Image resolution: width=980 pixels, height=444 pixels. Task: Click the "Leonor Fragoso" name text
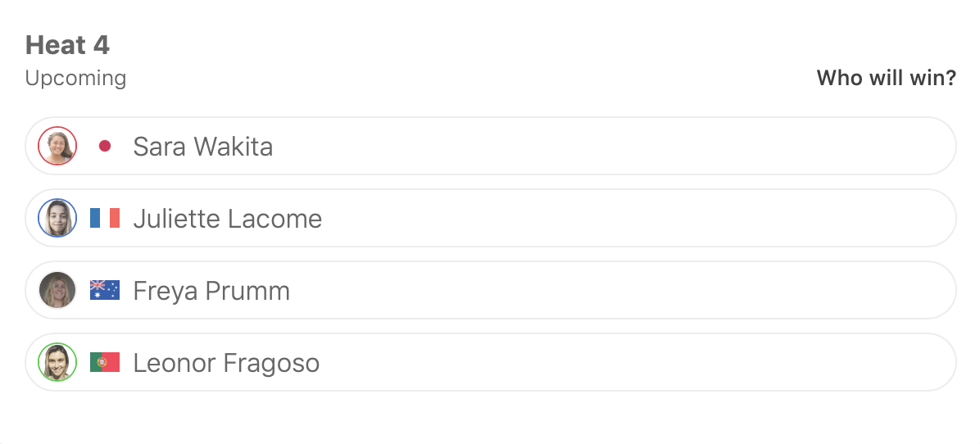click(x=226, y=363)
